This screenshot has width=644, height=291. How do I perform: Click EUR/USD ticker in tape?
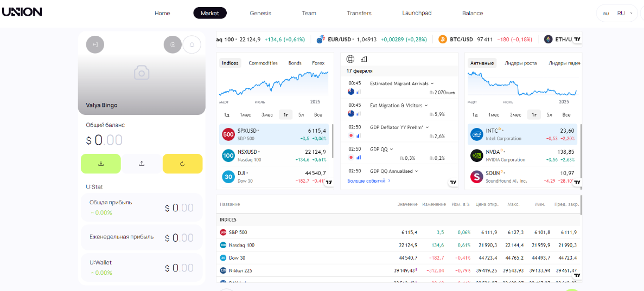pos(372,40)
